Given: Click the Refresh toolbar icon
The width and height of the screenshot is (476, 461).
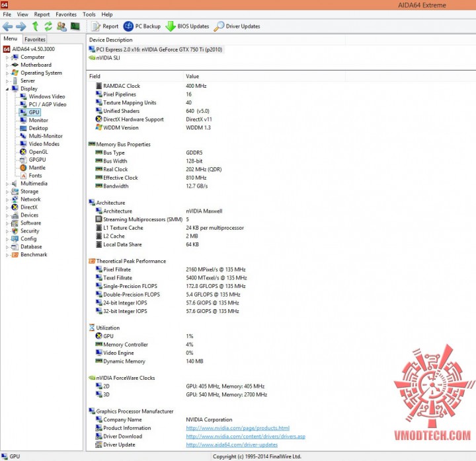Looking at the screenshot, I should tap(48, 26).
